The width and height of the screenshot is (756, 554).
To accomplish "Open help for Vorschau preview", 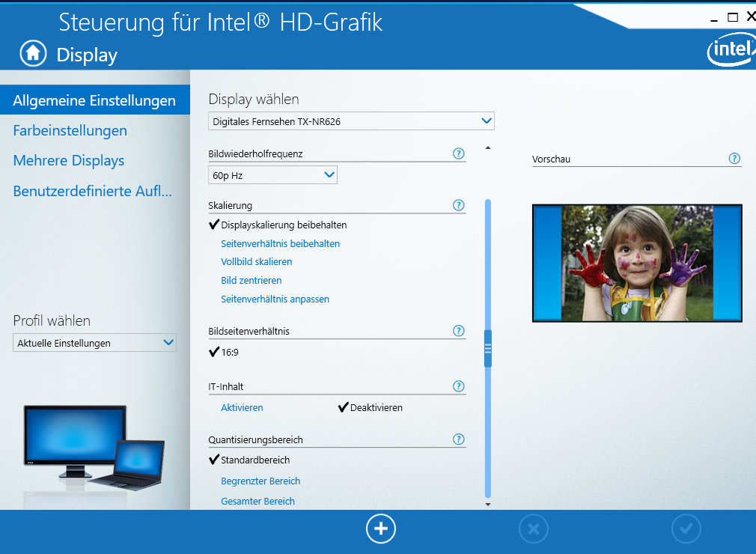I will pos(734,159).
